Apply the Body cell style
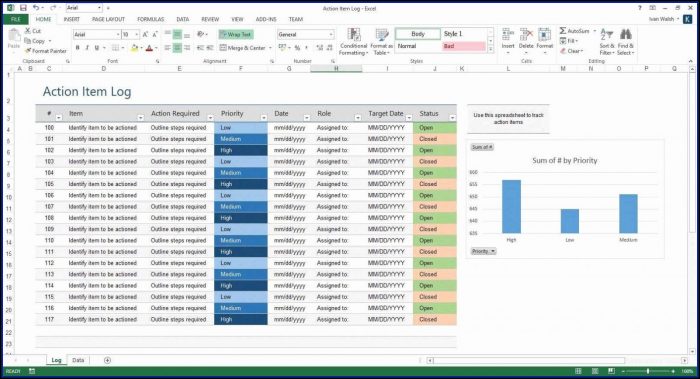The height and width of the screenshot is (379, 700). coord(418,34)
